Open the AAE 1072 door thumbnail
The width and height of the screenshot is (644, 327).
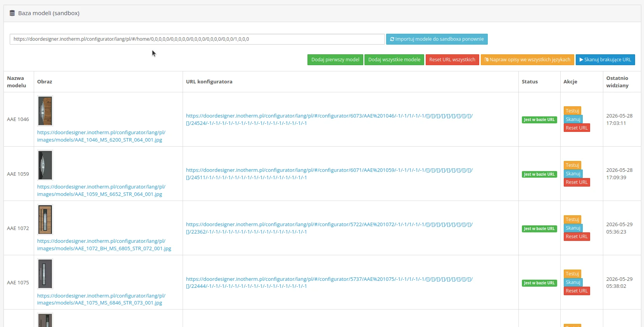coord(45,220)
